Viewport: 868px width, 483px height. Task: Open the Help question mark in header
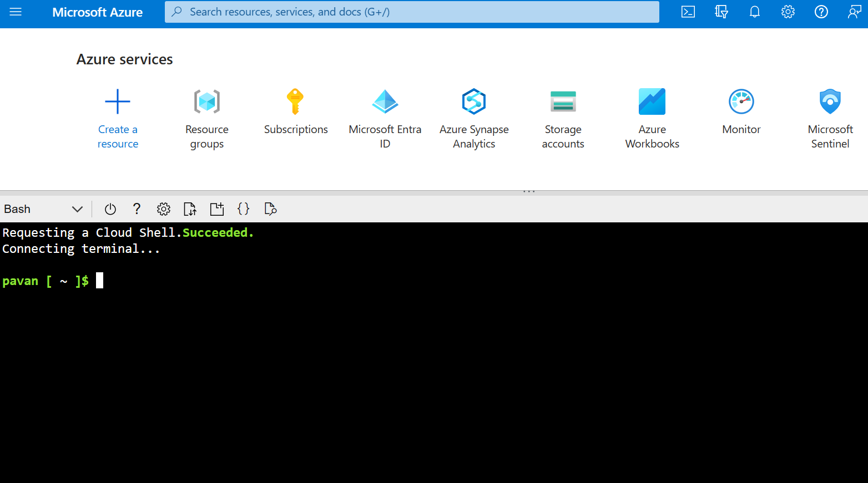click(x=821, y=12)
